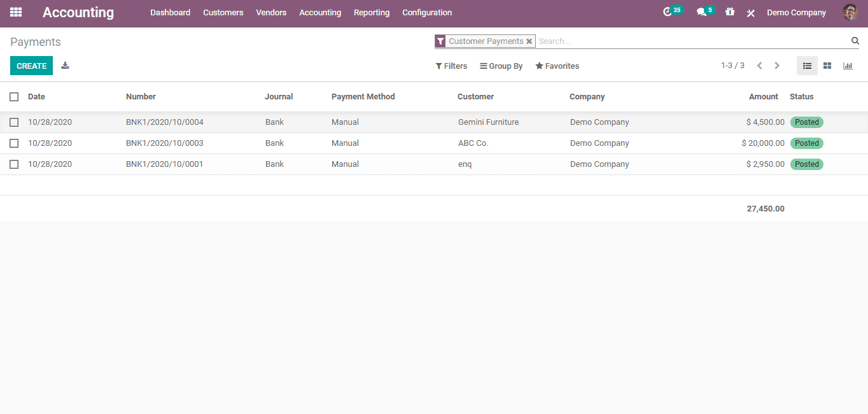Click the Create button
This screenshot has height=414, width=868.
(31, 66)
